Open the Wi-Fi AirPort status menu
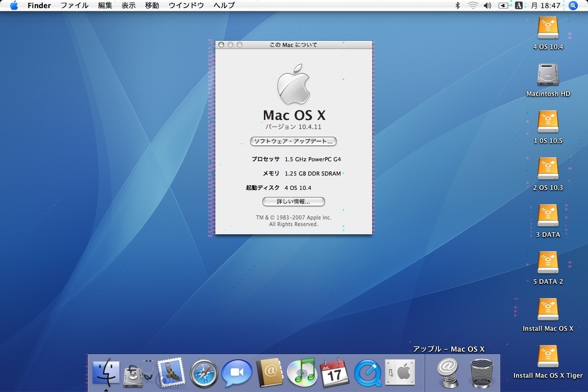Image resolution: width=588 pixels, height=392 pixels. [473, 5]
